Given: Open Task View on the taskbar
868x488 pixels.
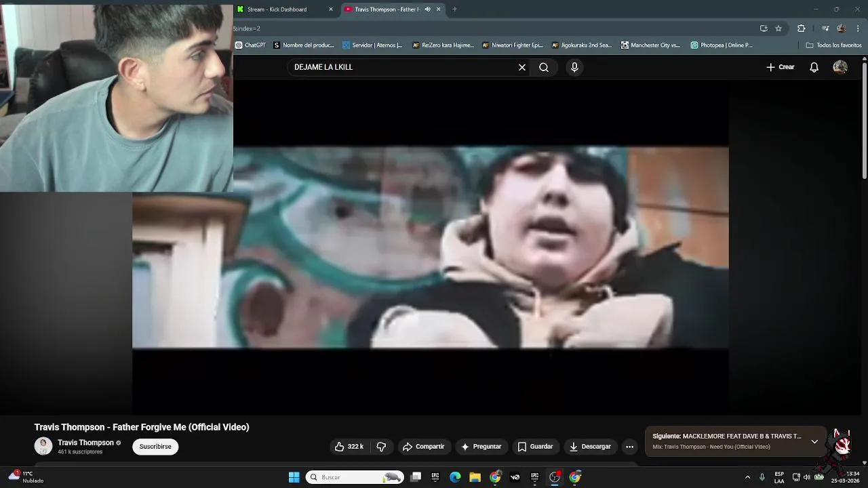Looking at the screenshot, I should 416,477.
